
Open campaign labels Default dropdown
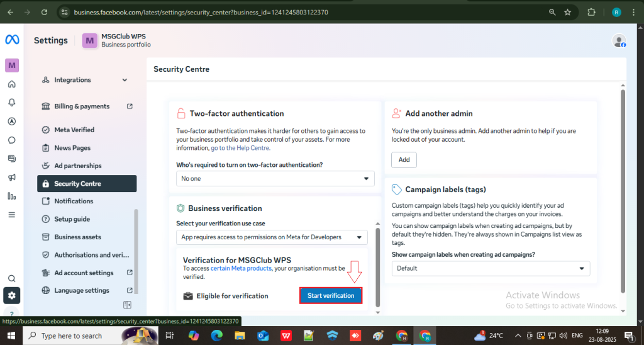[491, 268]
